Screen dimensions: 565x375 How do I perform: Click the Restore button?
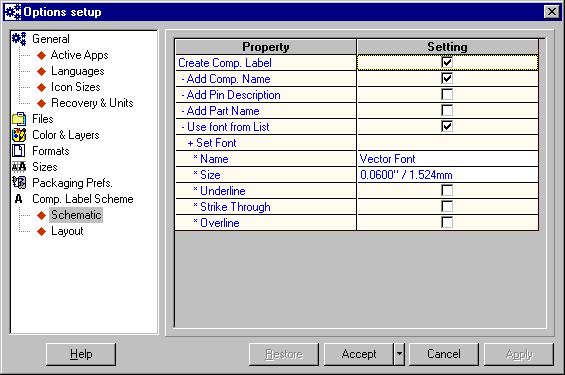tap(284, 354)
